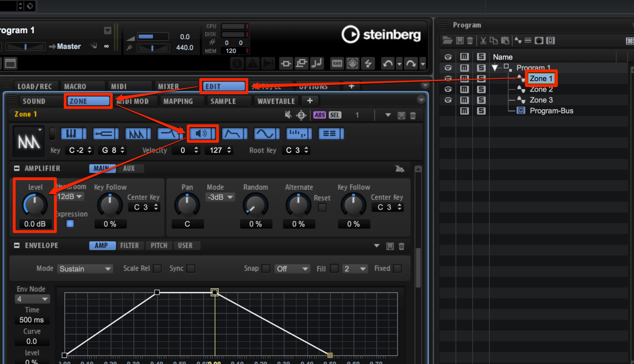Enable the envelope Snap checkbox

pos(266,268)
